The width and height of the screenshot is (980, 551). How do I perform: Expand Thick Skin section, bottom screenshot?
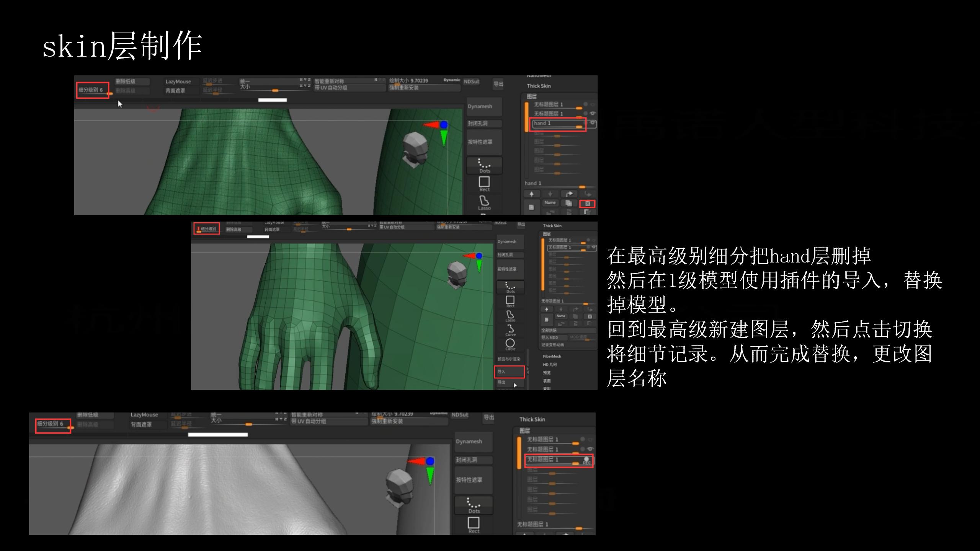point(532,419)
